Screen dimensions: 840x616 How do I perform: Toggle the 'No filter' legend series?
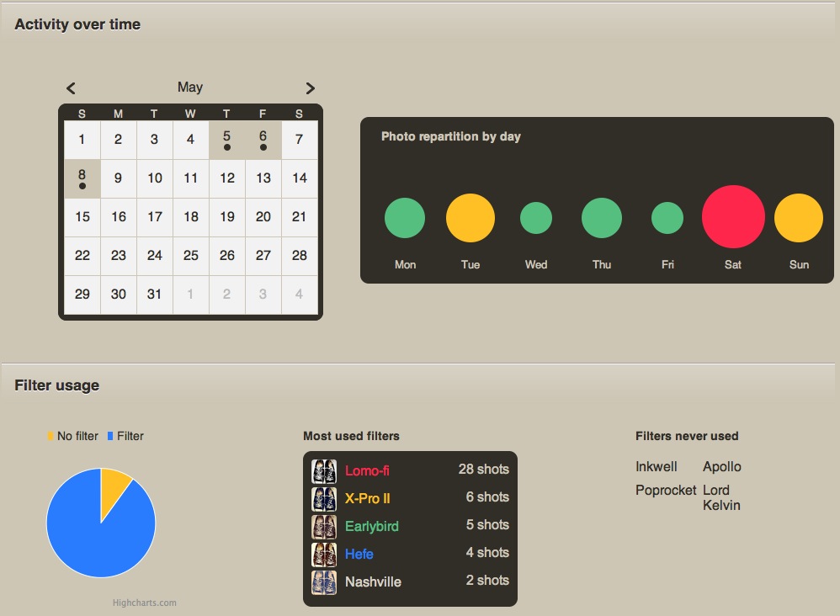(73, 436)
